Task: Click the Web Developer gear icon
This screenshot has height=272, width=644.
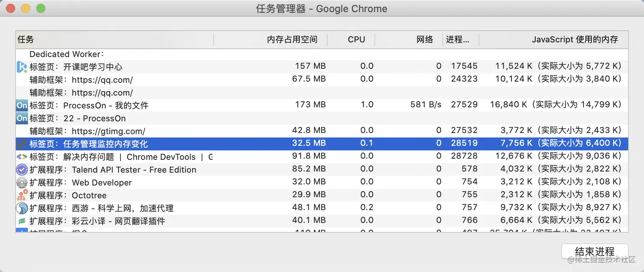Action: click(x=22, y=182)
